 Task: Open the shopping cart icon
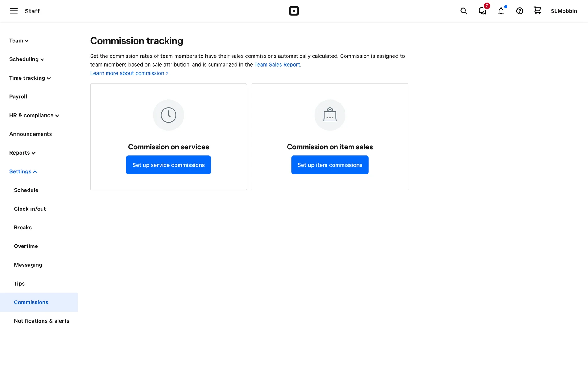coord(537,11)
